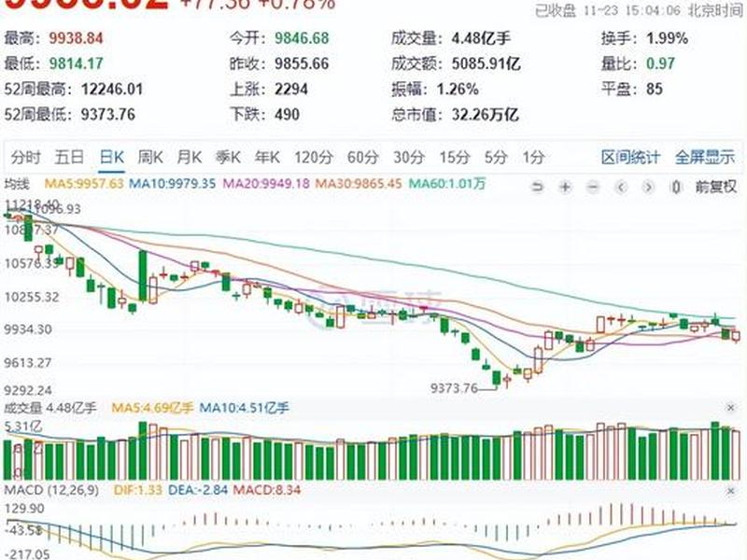Click the volume MA10:4.51亿手 legend

pyautogui.click(x=244, y=408)
